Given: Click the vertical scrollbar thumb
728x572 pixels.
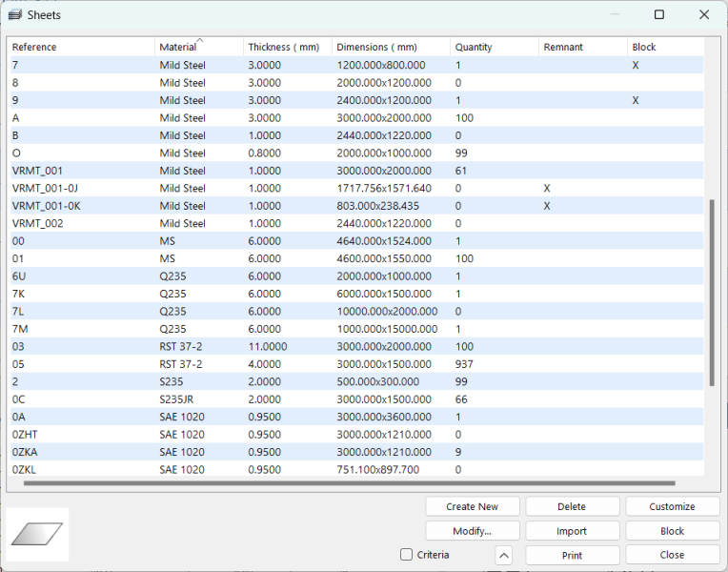Looking at the screenshot, I should coord(712,291).
